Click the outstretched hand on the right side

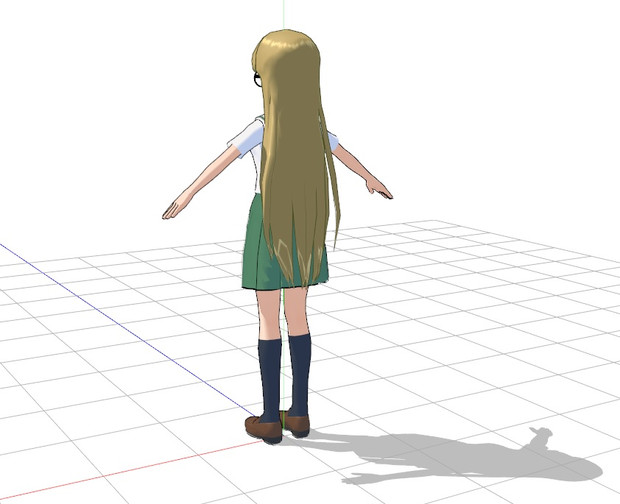click(x=378, y=187)
